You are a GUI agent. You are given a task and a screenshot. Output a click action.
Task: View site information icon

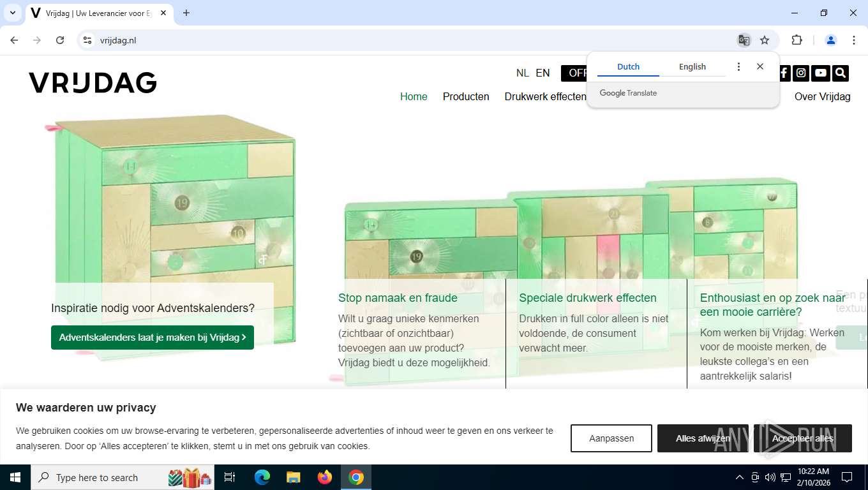click(88, 40)
